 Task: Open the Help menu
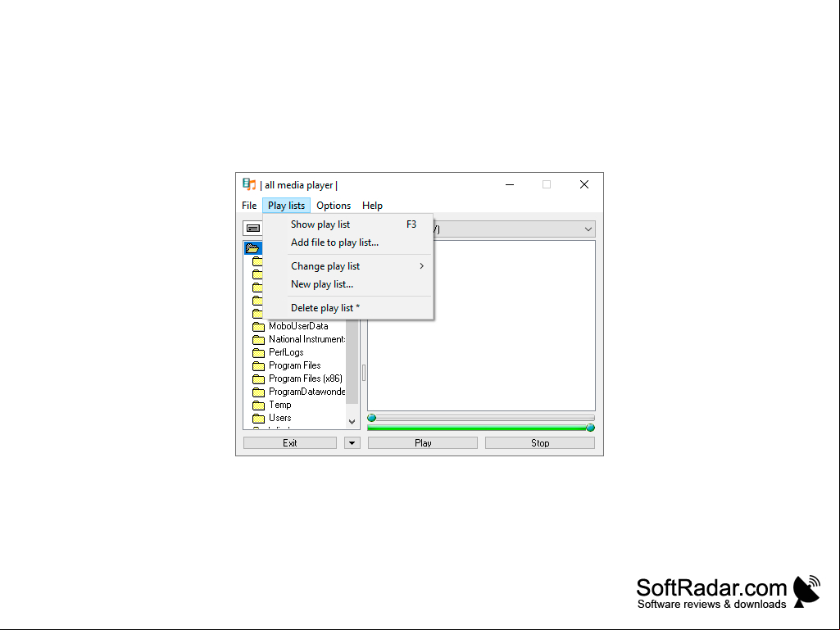coord(372,206)
